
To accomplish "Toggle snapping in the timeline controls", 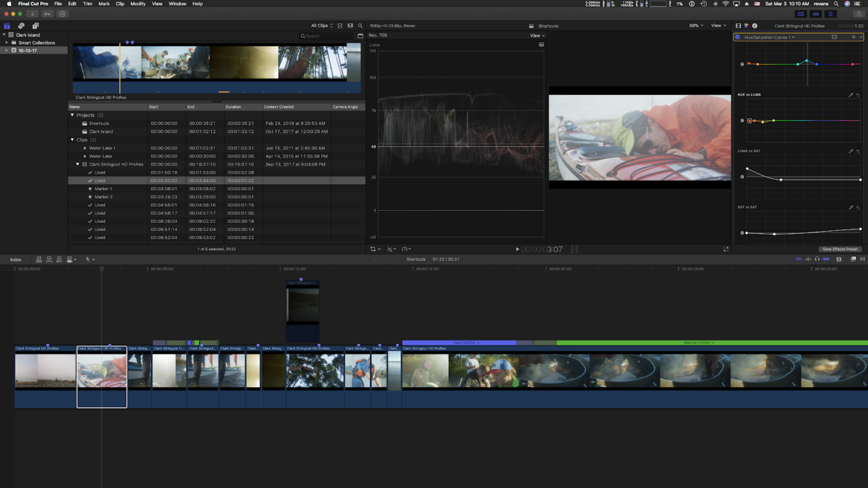I will point(826,259).
